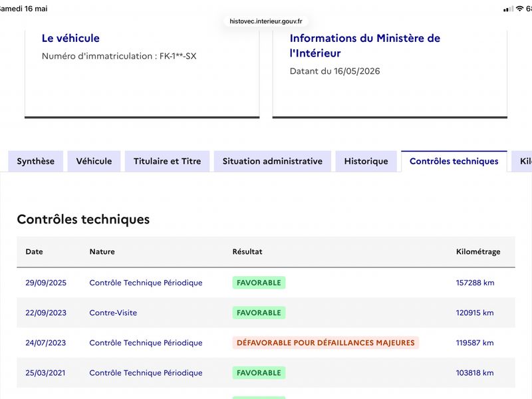The image size is (532, 399).
Task: Tap the Wi-Fi status icon
Action: [x=519, y=9]
